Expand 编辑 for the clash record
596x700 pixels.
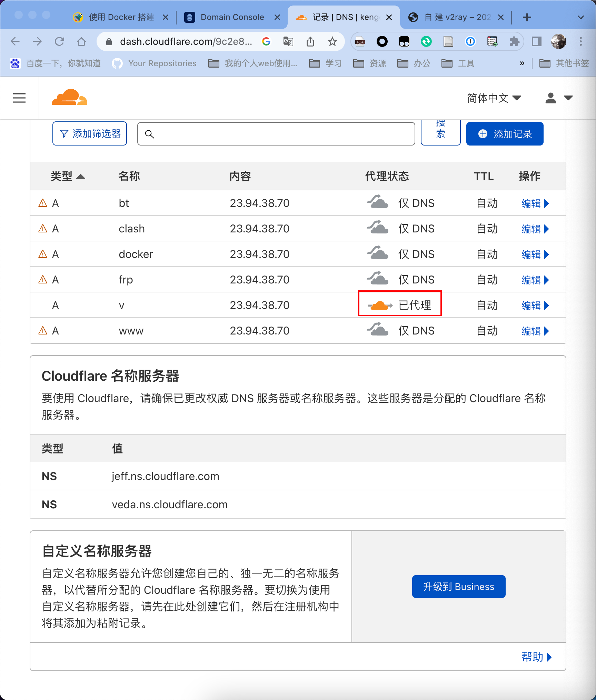click(x=535, y=229)
